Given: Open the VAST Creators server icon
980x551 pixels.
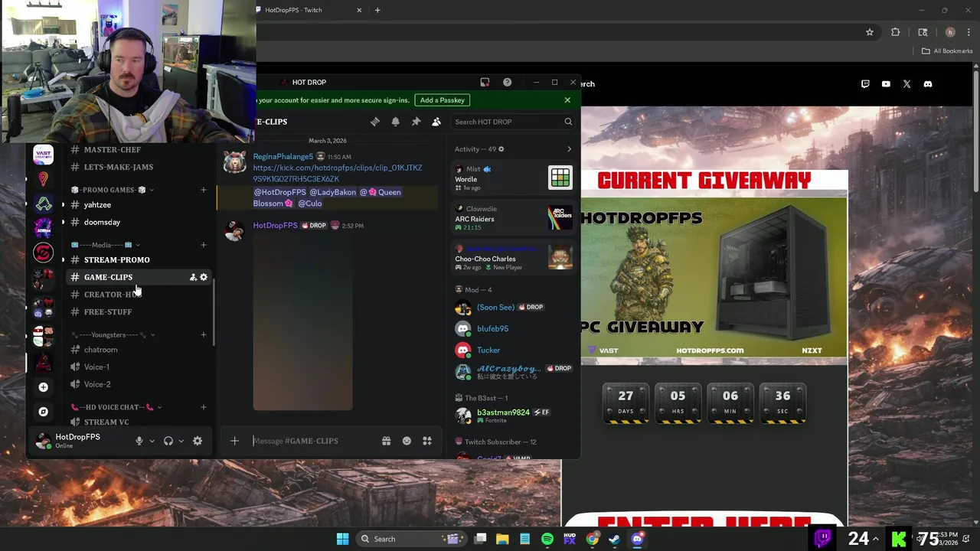Looking at the screenshot, I should coord(43,155).
